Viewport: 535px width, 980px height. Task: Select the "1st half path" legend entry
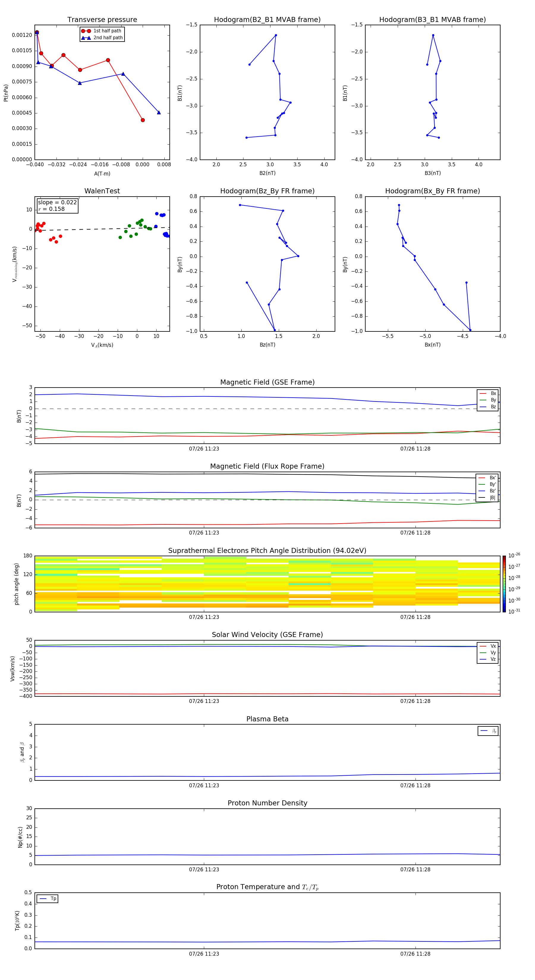tap(102, 31)
